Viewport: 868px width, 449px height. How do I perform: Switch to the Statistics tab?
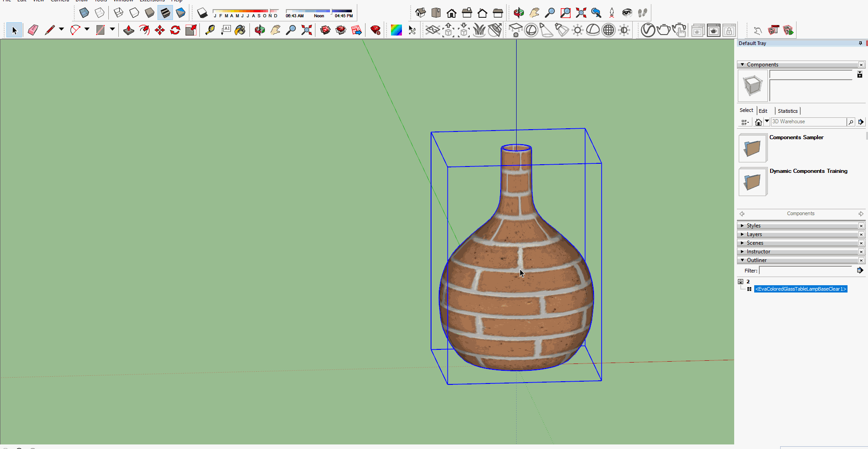tap(787, 111)
